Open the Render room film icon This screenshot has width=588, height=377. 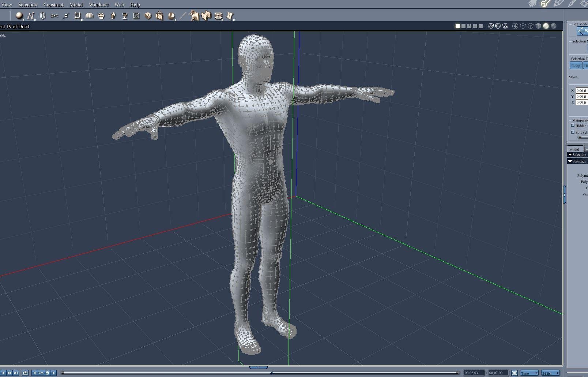pyautogui.click(x=584, y=4)
